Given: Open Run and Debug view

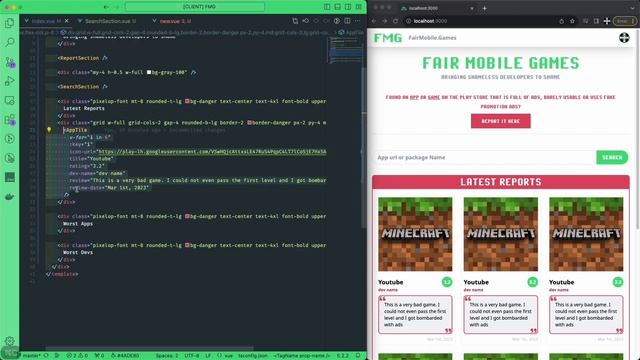Looking at the screenshot, I should coord(10,81).
